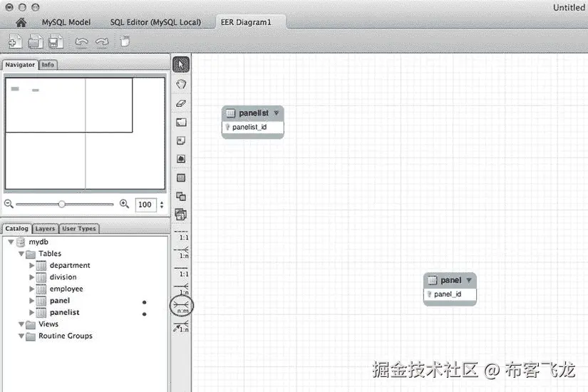Switch to the MySQL Model tab
The width and height of the screenshot is (588, 392).
(66, 23)
